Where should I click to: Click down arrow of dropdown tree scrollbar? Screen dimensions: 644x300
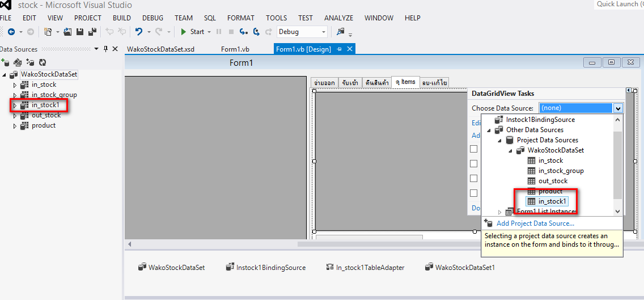coord(618,211)
